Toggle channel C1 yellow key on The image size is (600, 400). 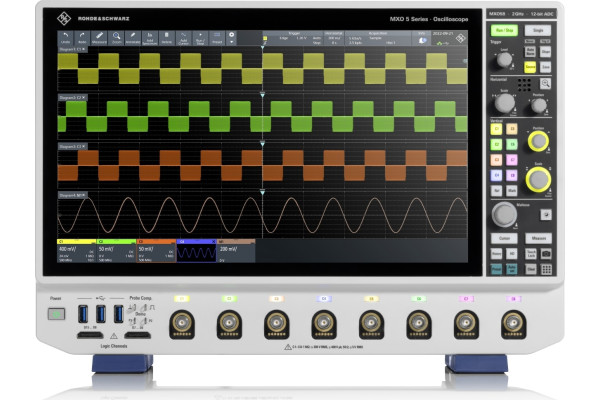click(x=496, y=129)
